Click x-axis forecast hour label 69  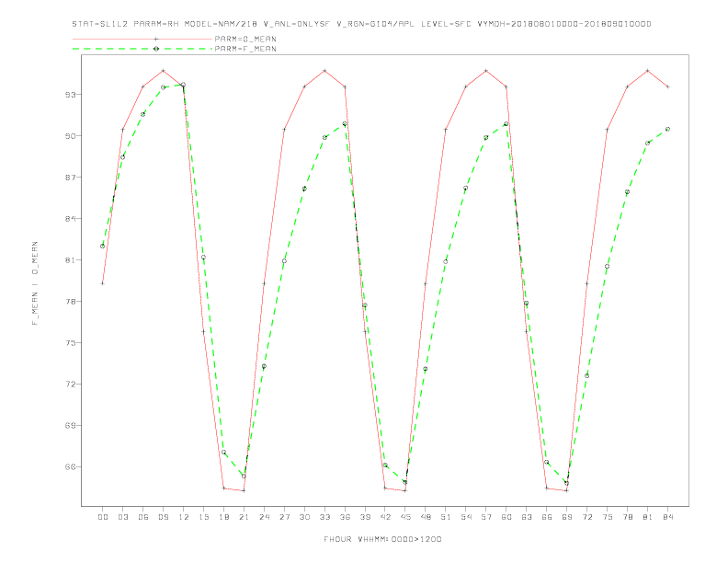click(x=567, y=517)
